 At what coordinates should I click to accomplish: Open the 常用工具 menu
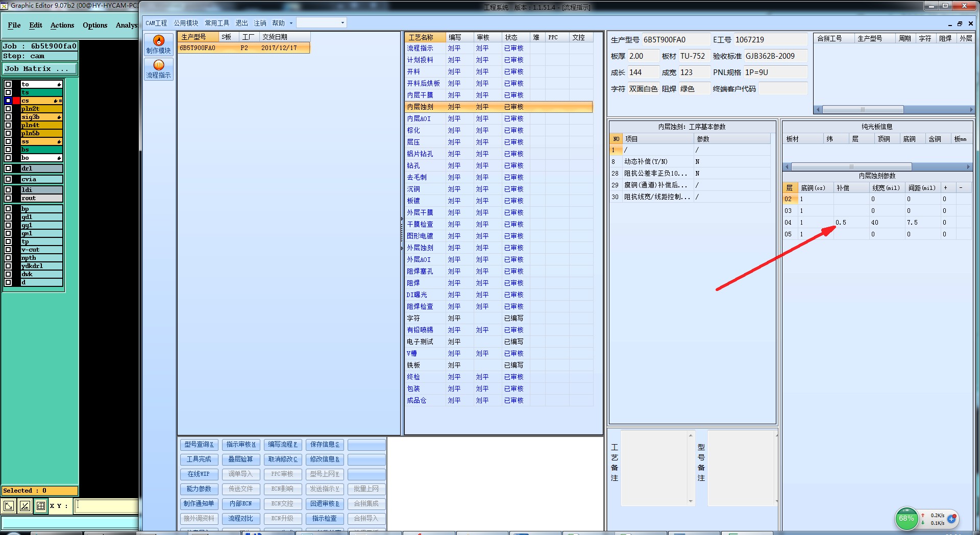pos(217,23)
